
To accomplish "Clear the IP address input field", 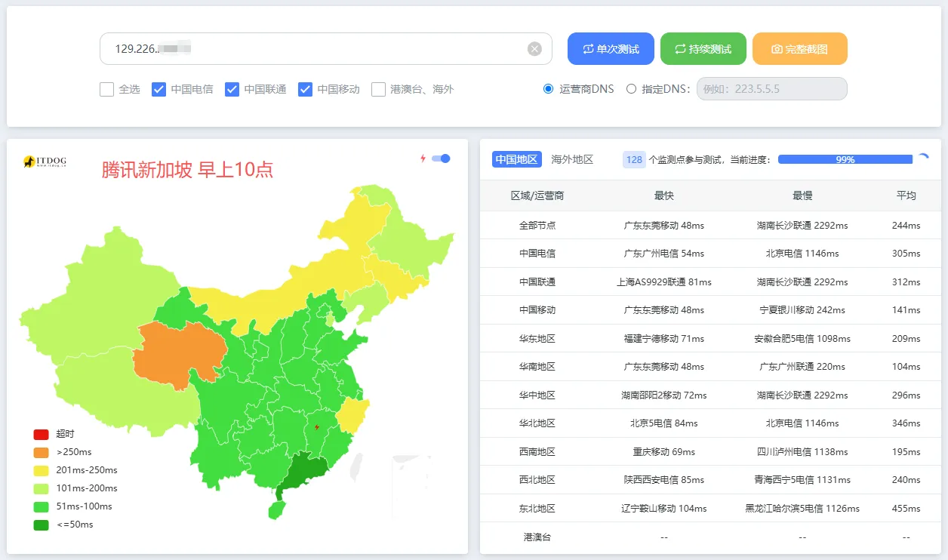I will click(x=534, y=49).
